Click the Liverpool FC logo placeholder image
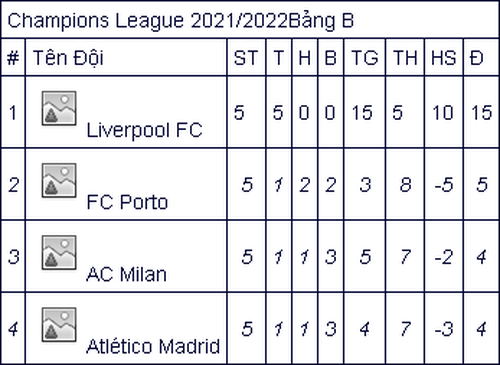Screen dimensions: 500x365 [59, 108]
